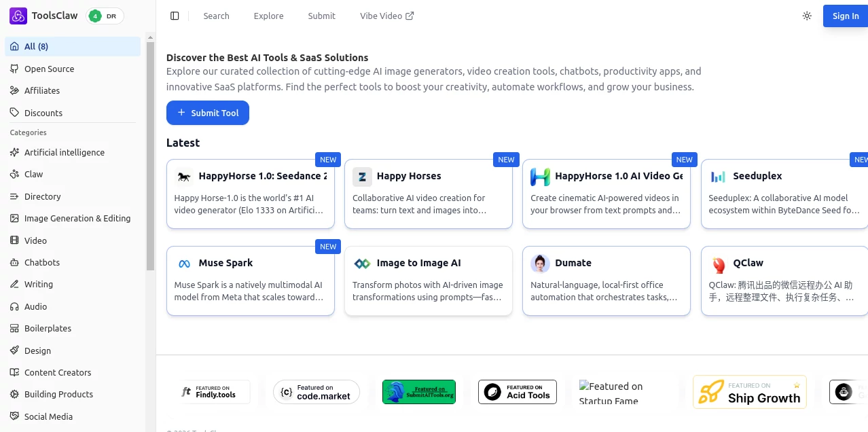868x432 pixels.
Task: Click the Image to Image AI green icon
Action: click(362, 264)
